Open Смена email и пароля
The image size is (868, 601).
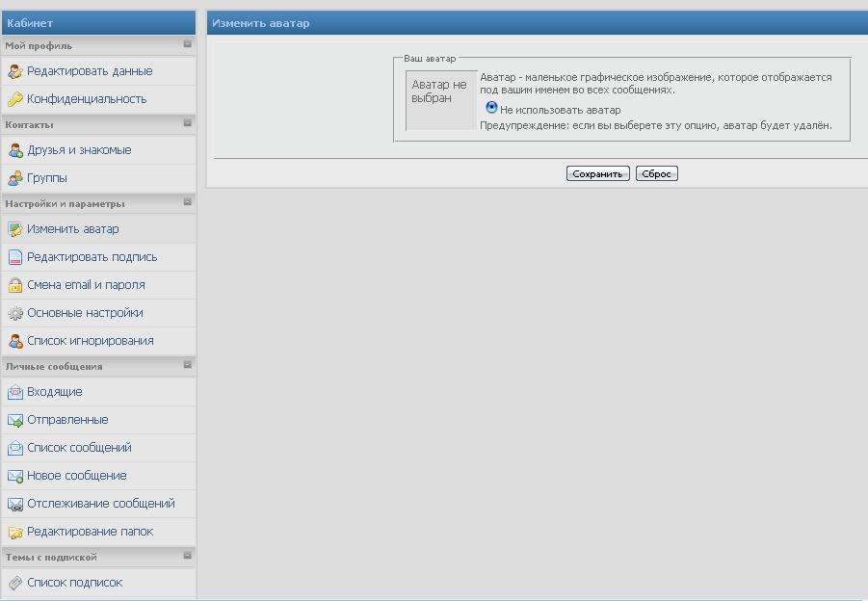(x=86, y=285)
